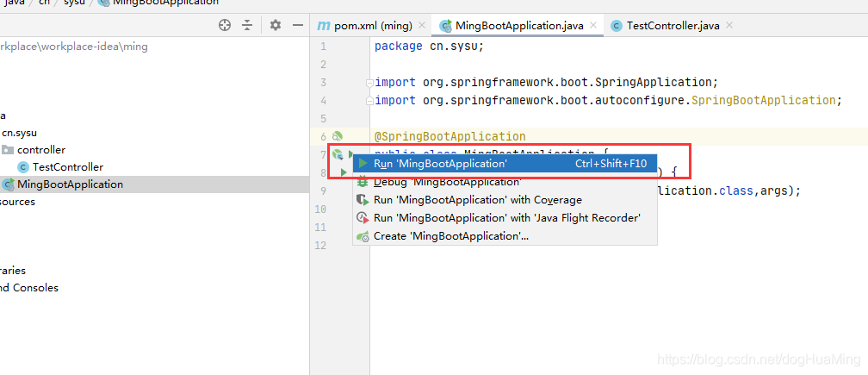
Task: Click @SpringBootApplication annotation on line 6
Action: tap(450, 136)
